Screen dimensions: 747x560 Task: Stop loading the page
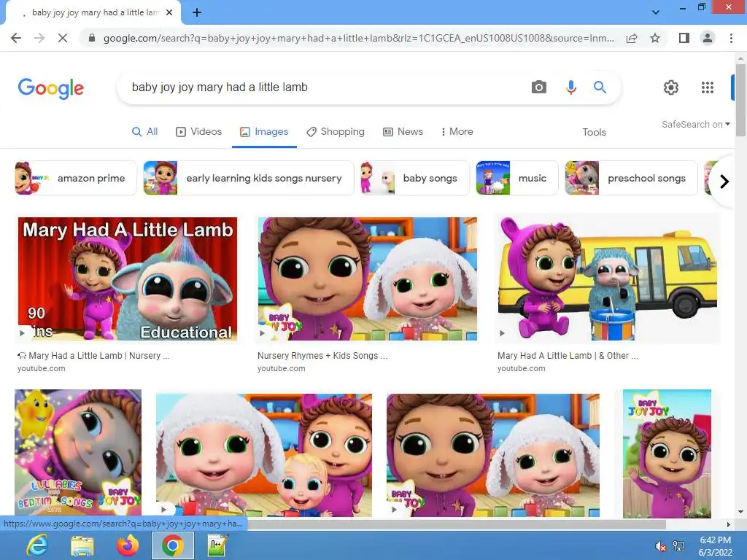63,38
